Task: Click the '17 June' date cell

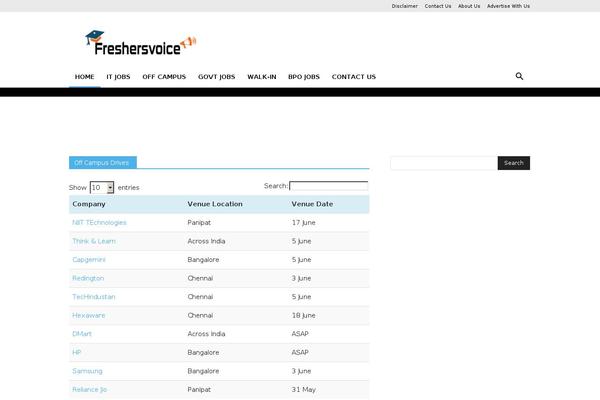Action: tap(304, 222)
